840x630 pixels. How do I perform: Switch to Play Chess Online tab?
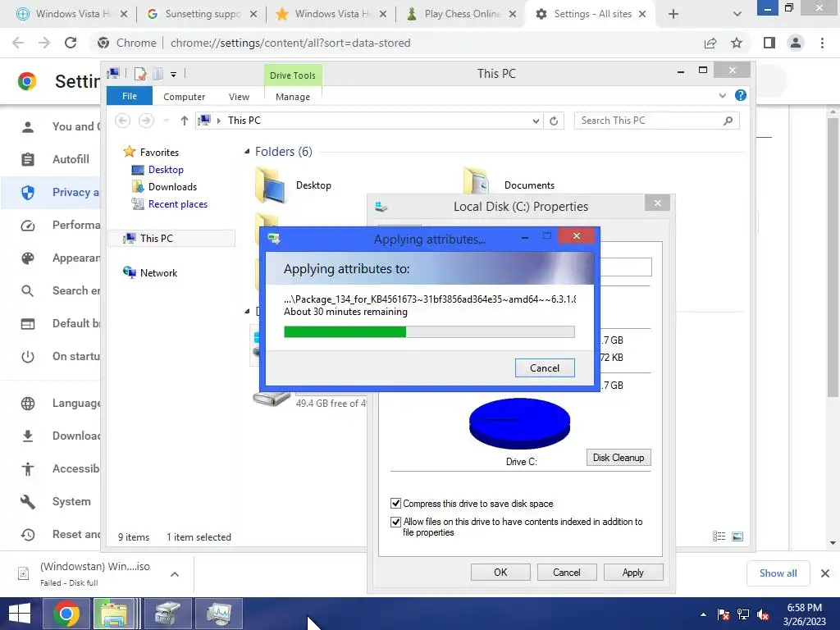click(x=461, y=14)
